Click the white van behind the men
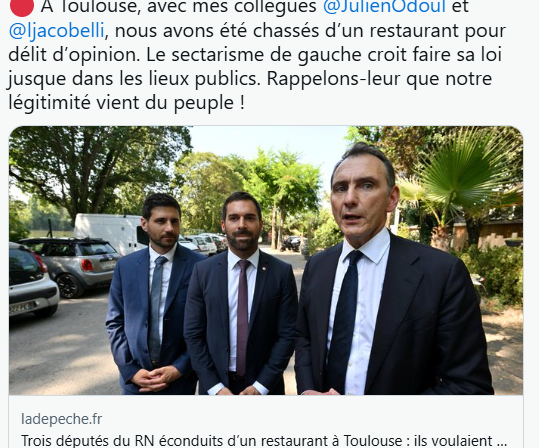Viewport: 539px width, 448px height. coord(108,230)
